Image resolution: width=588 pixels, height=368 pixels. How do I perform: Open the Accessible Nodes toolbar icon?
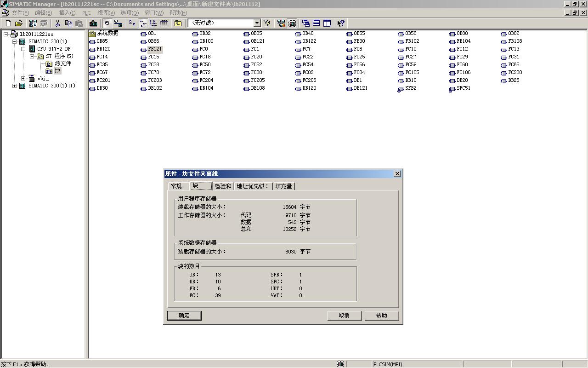(x=33, y=23)
